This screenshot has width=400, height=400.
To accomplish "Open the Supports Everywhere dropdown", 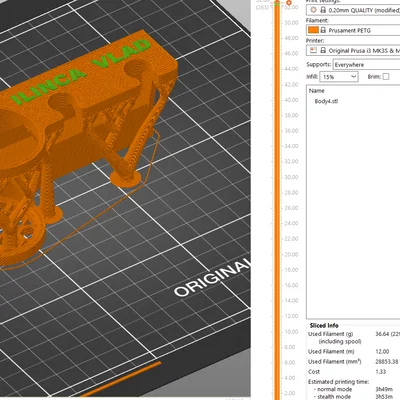I will [367, 64].
